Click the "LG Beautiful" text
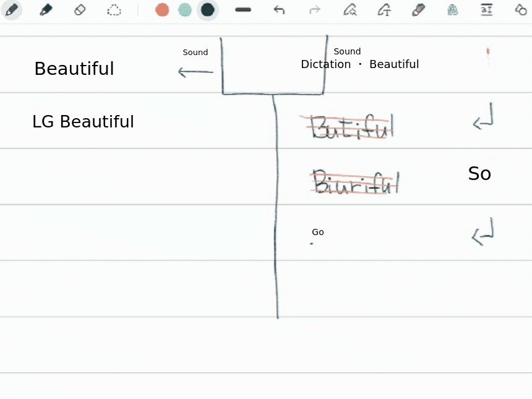The image size is (532, 399). (83, 122)
